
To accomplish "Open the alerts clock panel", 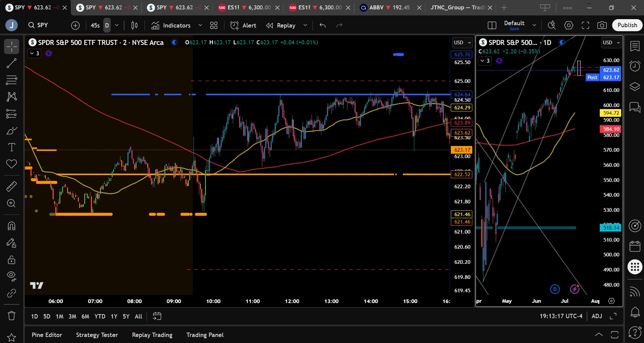I will [635, 66].
